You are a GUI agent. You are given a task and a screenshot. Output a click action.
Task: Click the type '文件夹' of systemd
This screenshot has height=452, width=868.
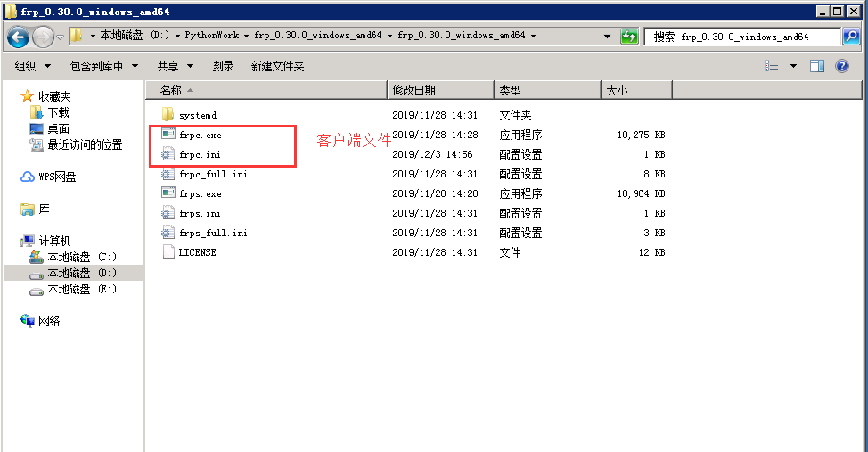[x=515, y=115]
